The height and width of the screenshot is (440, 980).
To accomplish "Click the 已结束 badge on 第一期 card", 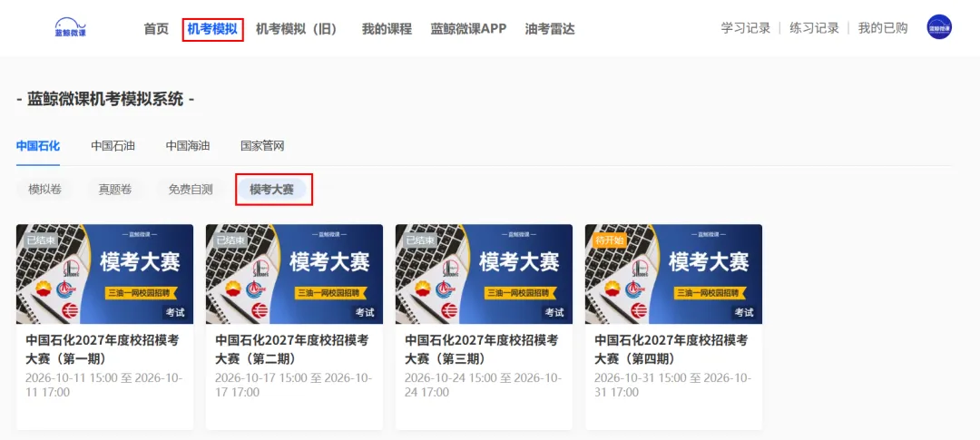I will click(x=40, y=240).
